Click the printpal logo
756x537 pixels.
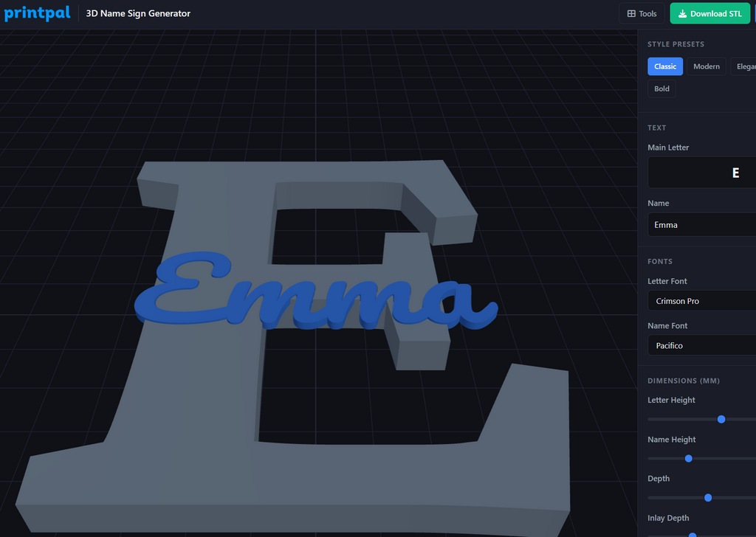pos(37,13)
